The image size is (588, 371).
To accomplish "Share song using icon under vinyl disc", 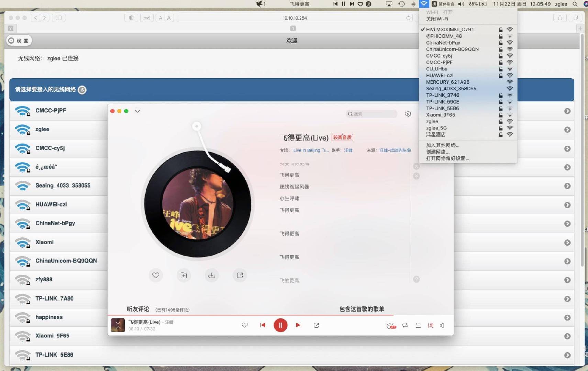I will pos(240,275).
